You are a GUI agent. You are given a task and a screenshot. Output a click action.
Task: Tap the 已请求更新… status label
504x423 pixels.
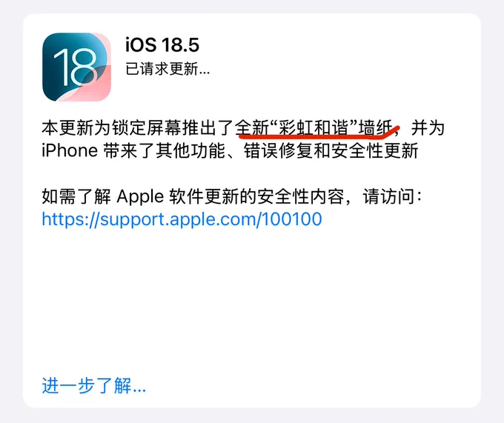(168, 69)
